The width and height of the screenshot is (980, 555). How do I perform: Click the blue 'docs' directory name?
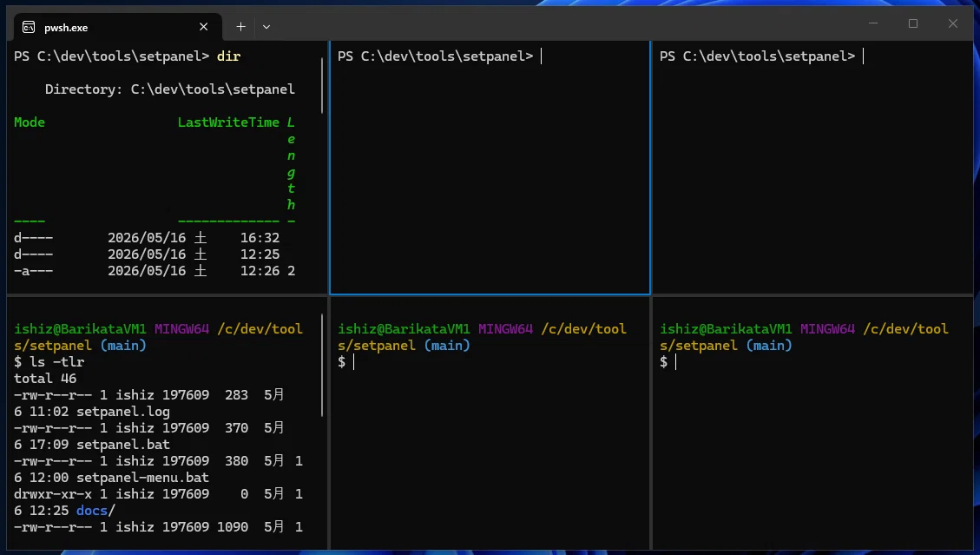click(x=92, y=511)
